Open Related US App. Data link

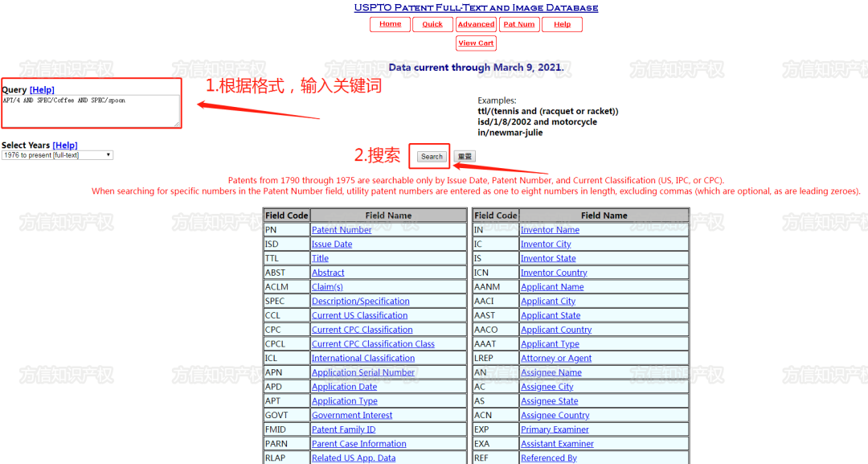click(354, 458)
